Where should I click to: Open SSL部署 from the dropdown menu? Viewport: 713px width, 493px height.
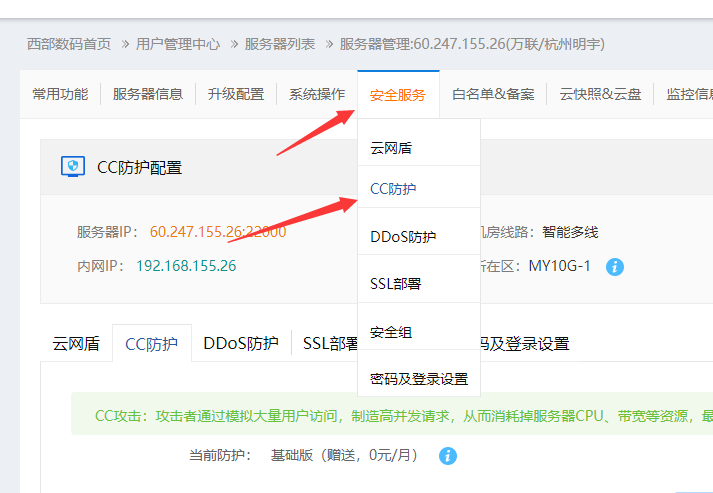(395, 284)
